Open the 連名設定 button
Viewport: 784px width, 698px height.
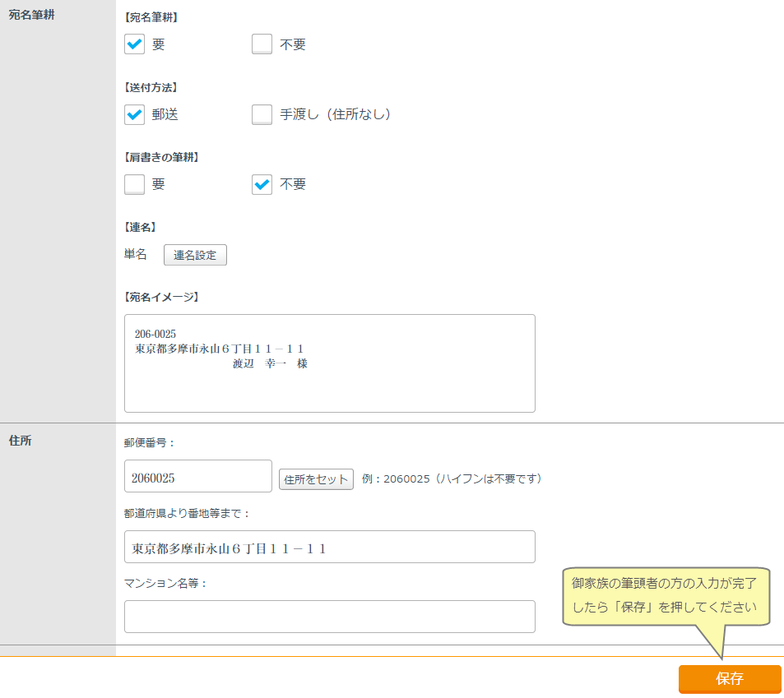(195, 255)
